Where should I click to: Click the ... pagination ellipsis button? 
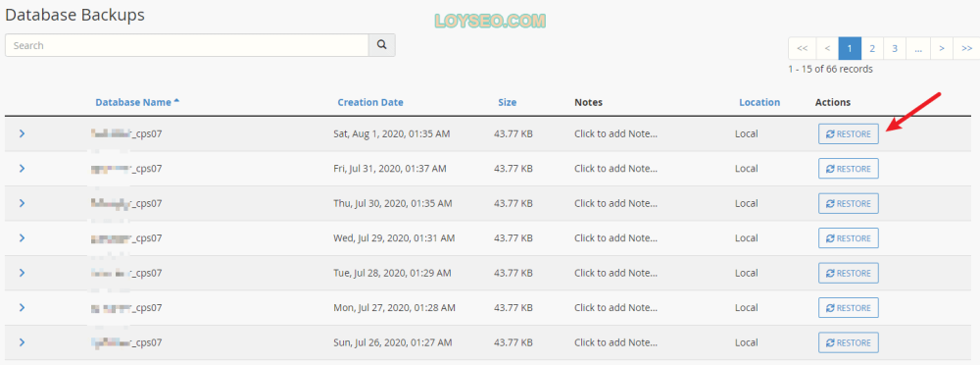(918, 48)
